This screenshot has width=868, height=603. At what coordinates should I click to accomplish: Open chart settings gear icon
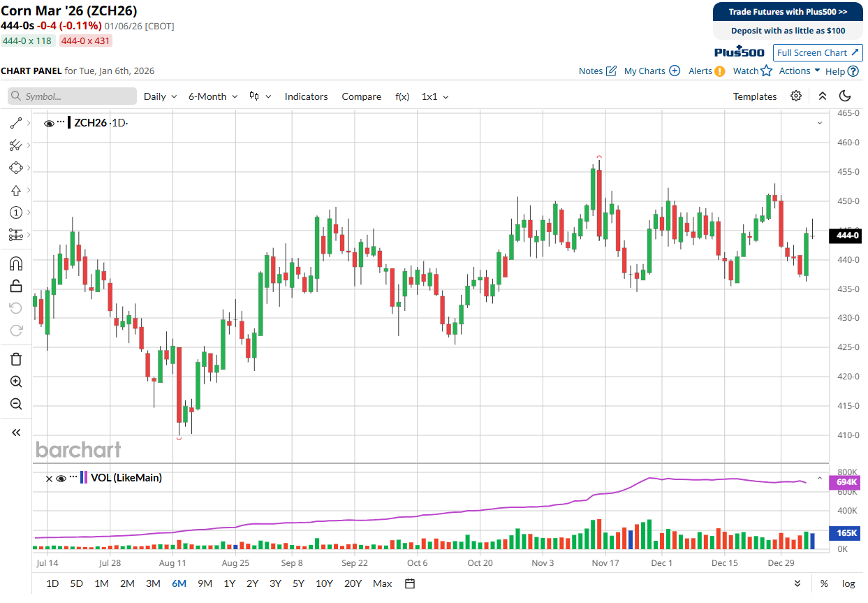coord(796,96)
